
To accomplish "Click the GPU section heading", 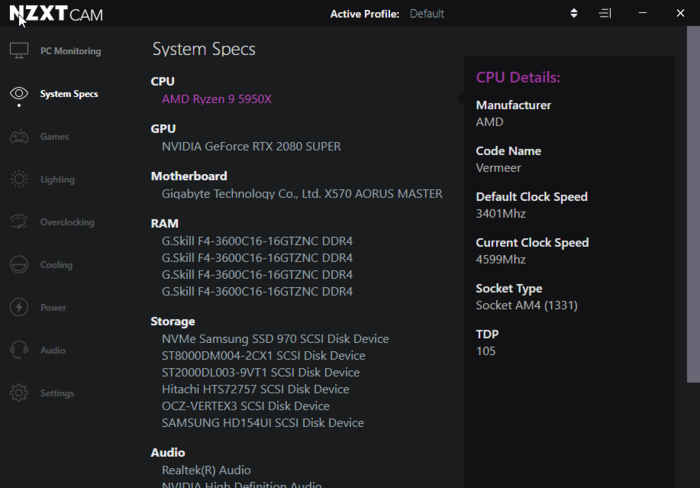I will pos(163,129).
